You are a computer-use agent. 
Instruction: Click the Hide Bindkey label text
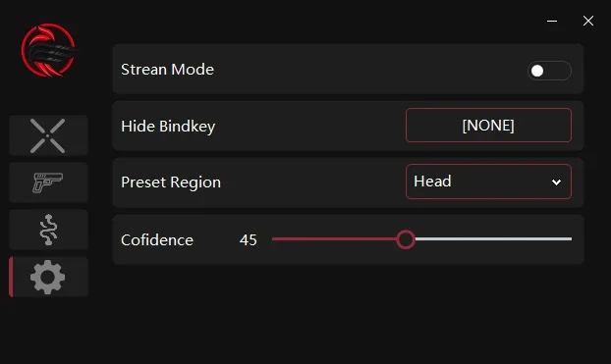168,127
